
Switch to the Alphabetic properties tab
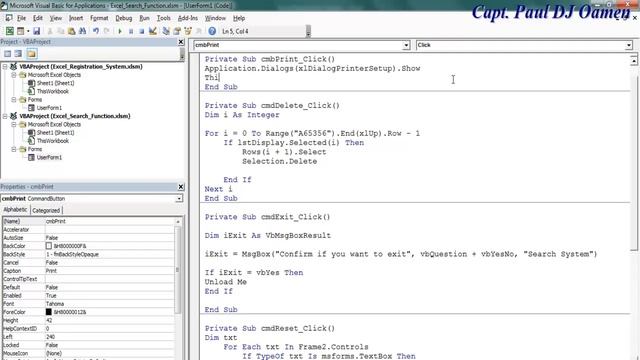click(15, 210)
